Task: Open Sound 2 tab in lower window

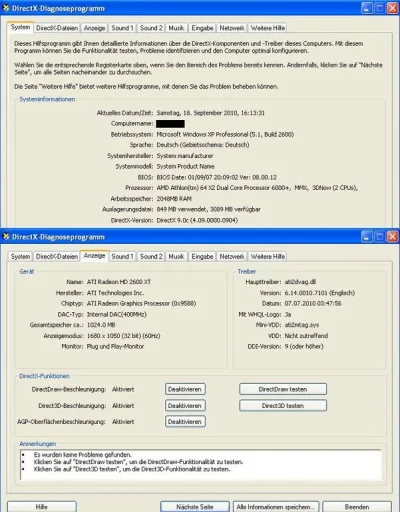Action: pos(151,256)
